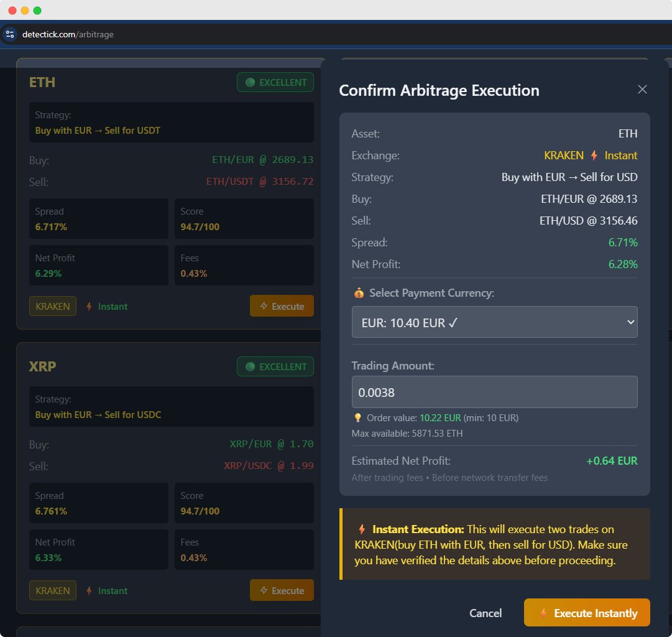Viewport: 672px width, 637px height.
Task: Click the '+0.64 EUR' estimated net profit
Action: click(612, 461)
